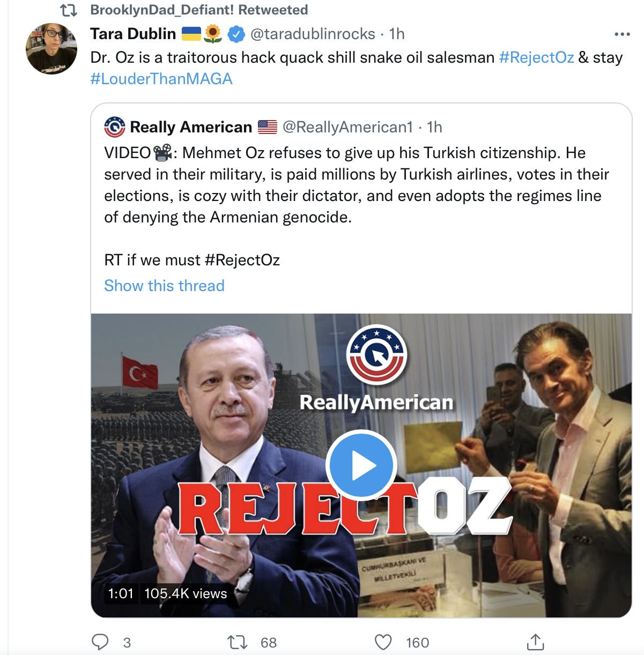Play the RejectOz video
Screen dimensions: 644x655
[361, 465]
